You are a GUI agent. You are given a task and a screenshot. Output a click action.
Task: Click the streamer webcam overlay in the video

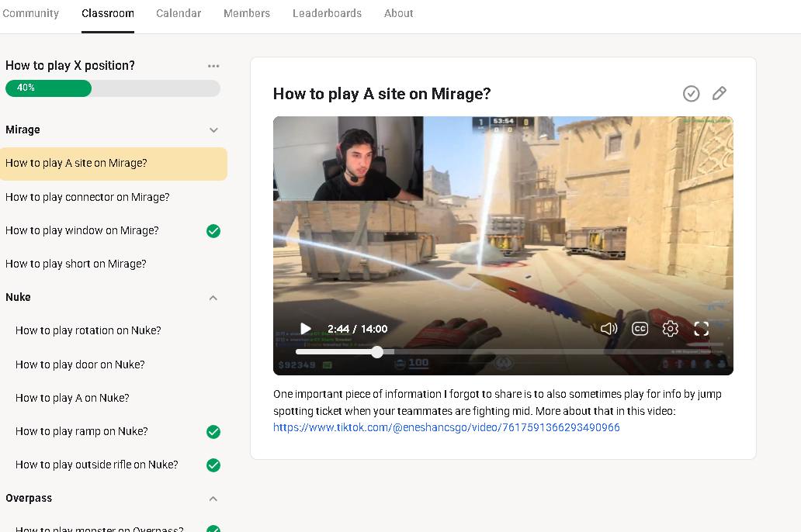pos(348,158)
